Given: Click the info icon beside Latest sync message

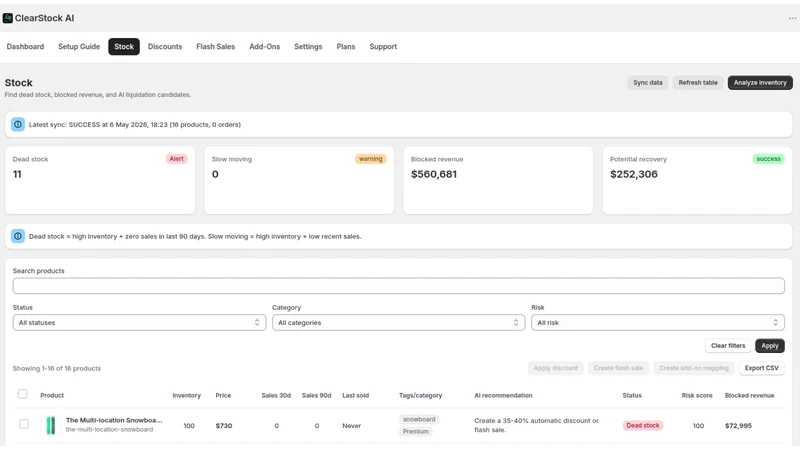Looking at the screenshot, I should click(18, 124).
